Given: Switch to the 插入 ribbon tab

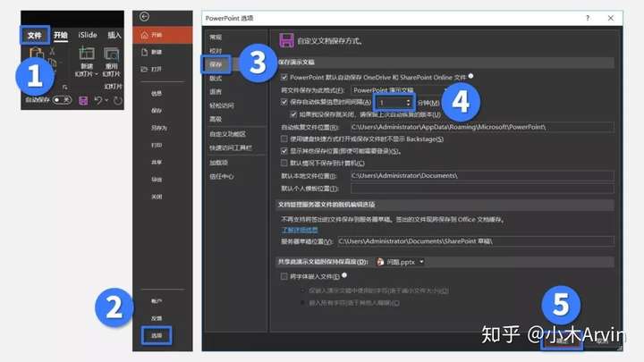Looking at the screenshot, I should click(x=114, y=35).
